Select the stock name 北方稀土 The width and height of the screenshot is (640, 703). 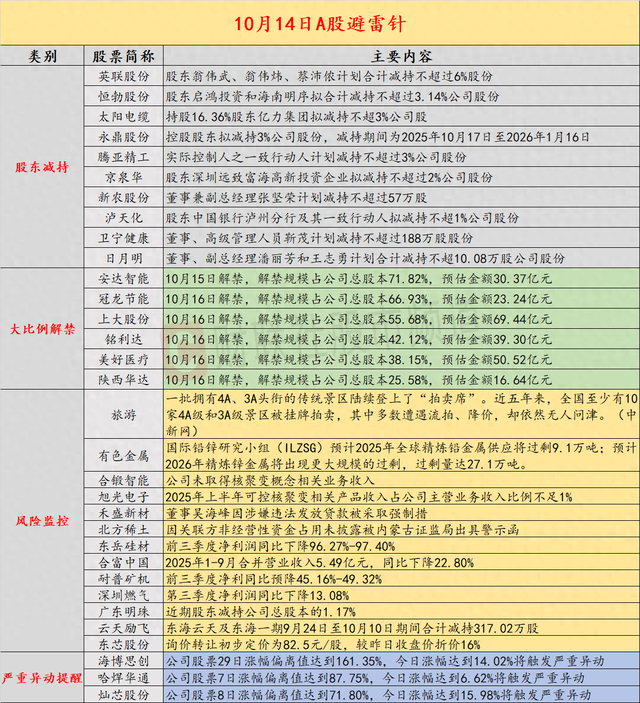pyautogui.click(x=123, y=529)
